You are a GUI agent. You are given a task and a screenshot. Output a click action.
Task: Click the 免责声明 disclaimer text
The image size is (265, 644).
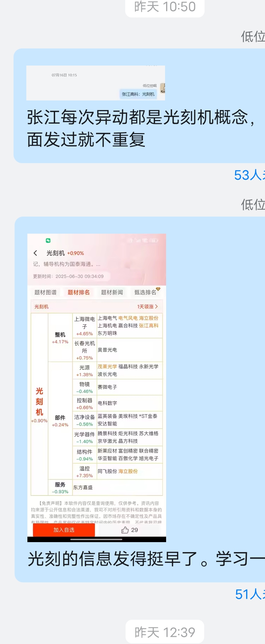coord(96,512)
